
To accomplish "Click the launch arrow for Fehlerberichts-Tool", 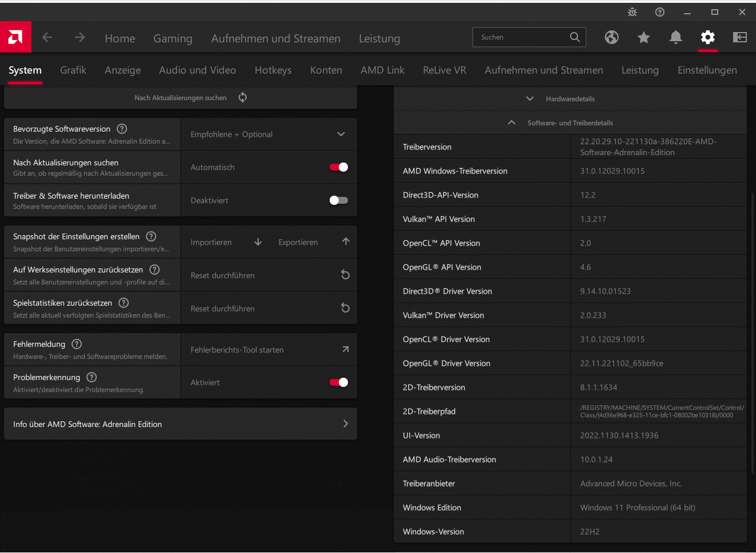I will tap(345, 349).
